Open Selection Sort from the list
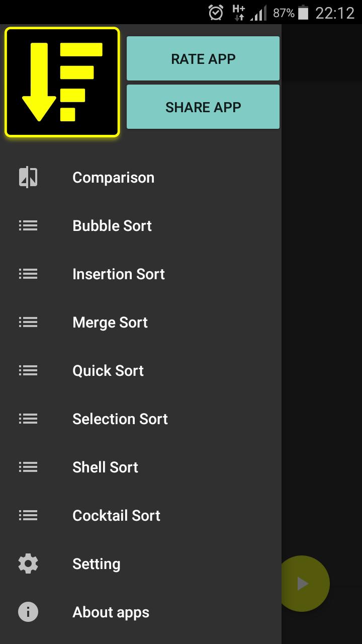 coord(141,419)
